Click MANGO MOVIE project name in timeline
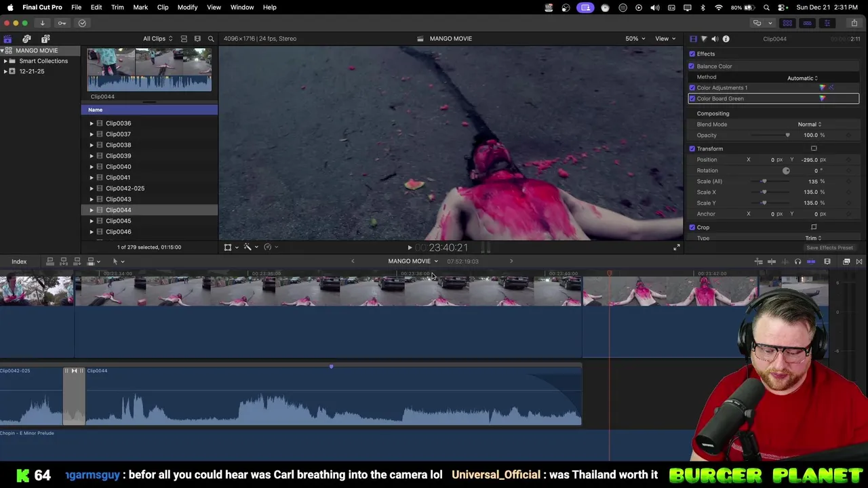868x488 pixels. 410,261
